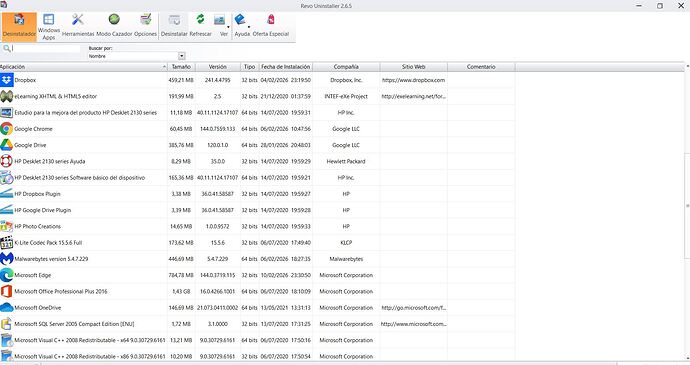The height and width of the screenshot is (365, 690).
Task: Select Microsoft Office Professional Plus icon
Action: pos(7,291)
